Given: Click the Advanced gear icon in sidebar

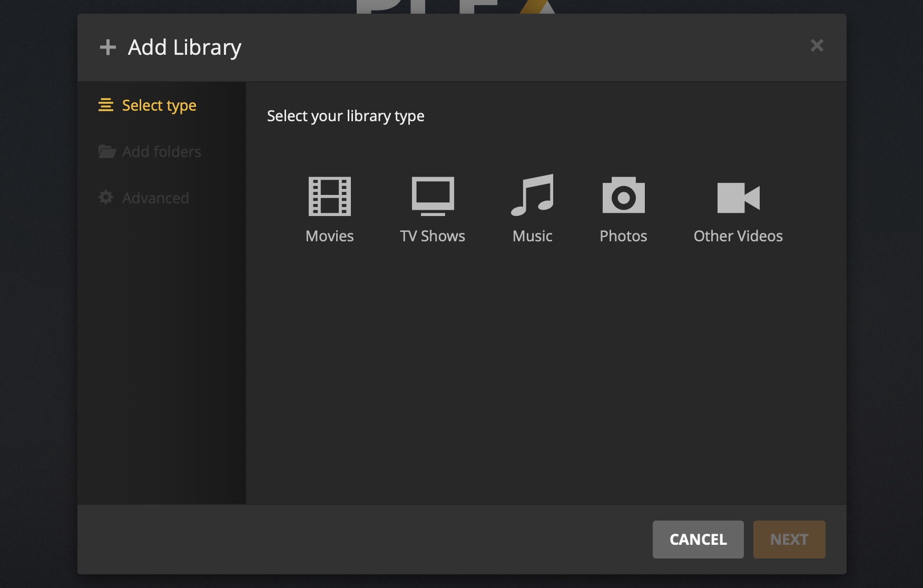Looking at the screenshot, I should click(106, 198).
